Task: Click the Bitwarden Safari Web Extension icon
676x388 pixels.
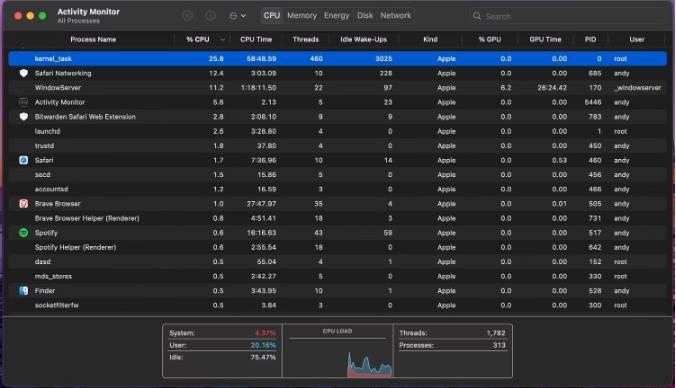Action: click(x=24, y=117)
